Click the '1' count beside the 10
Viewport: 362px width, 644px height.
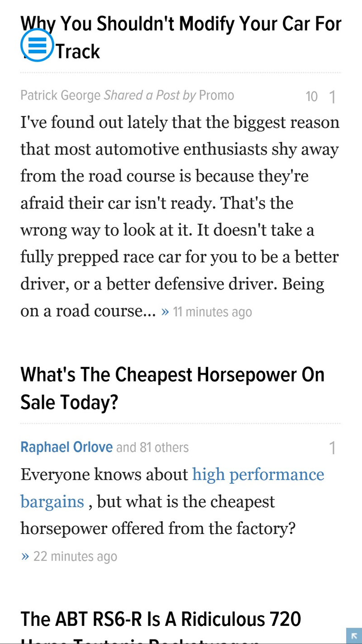pos(332,97)
